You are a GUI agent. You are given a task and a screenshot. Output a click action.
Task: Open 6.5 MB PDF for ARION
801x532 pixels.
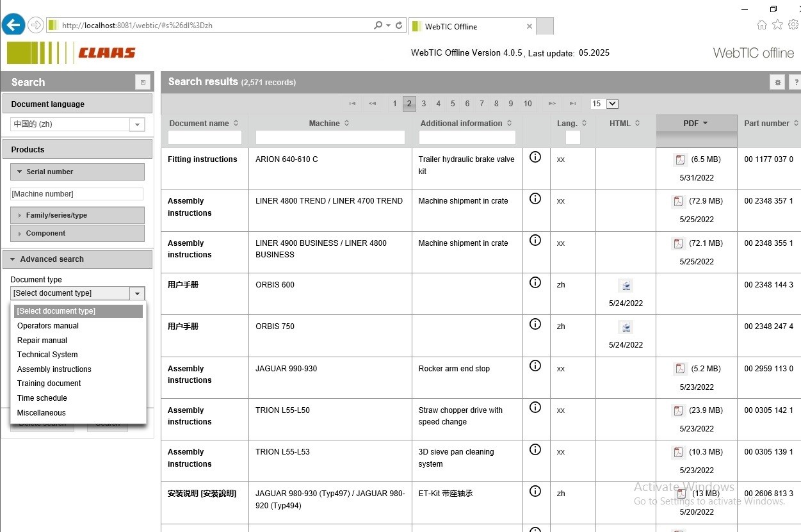click(679, 159)
